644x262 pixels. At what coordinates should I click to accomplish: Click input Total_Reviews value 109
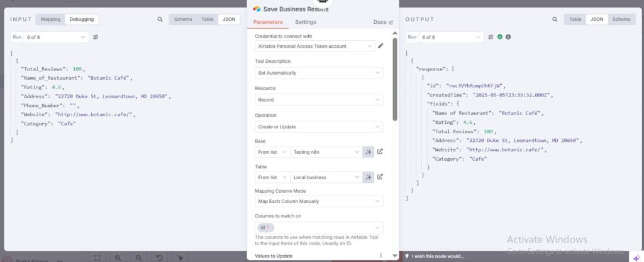(77, 69)
